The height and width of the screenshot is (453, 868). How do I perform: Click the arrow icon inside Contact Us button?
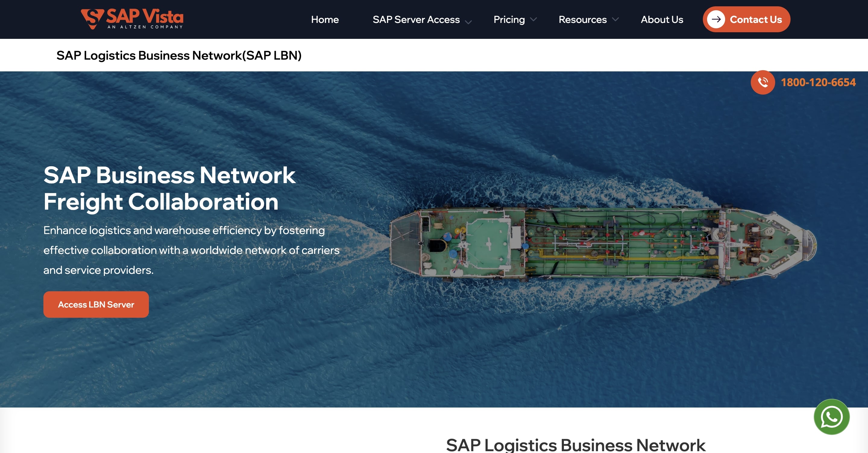click(x=717, y=19)
